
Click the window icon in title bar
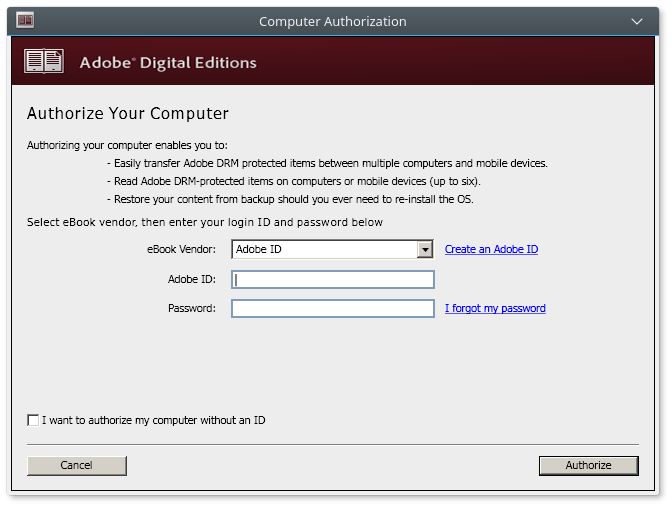(x=25, y=20)
